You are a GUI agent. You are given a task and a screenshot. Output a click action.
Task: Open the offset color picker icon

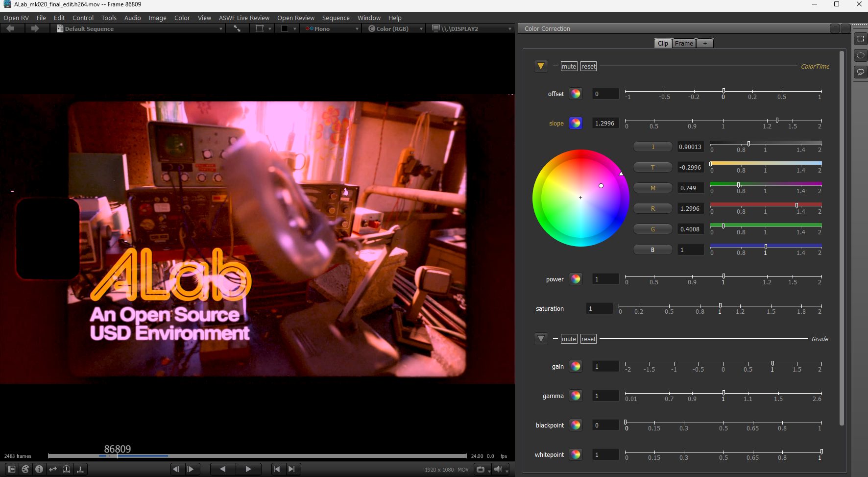[x=576, y=94]
